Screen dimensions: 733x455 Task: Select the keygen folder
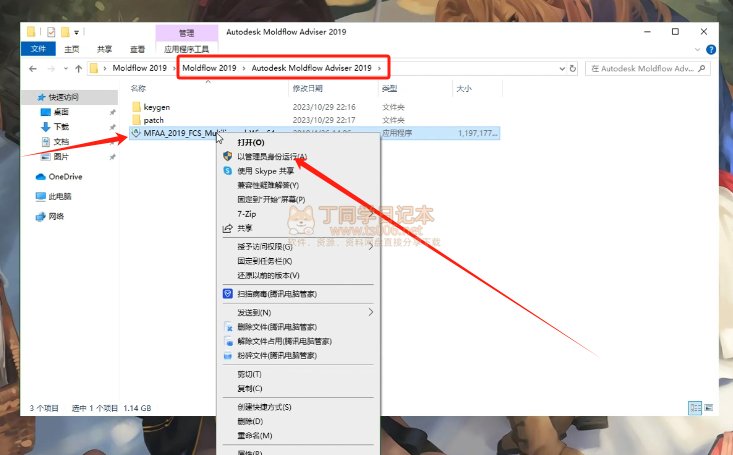click(x=157, y=107)
